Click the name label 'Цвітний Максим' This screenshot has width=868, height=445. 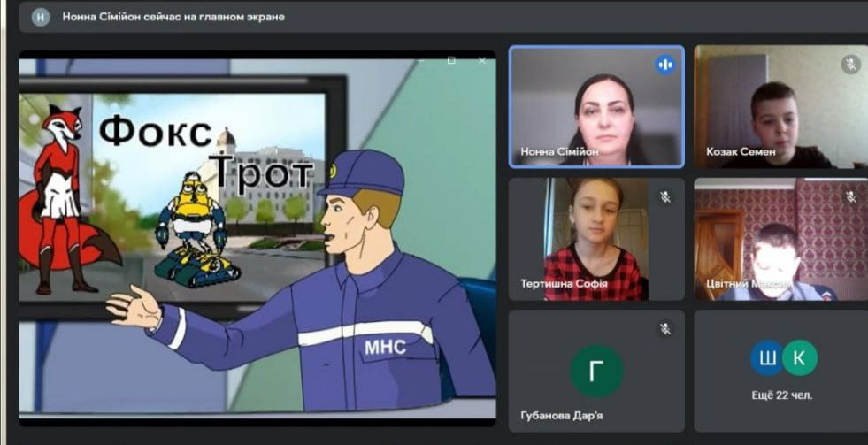point(749,284)
